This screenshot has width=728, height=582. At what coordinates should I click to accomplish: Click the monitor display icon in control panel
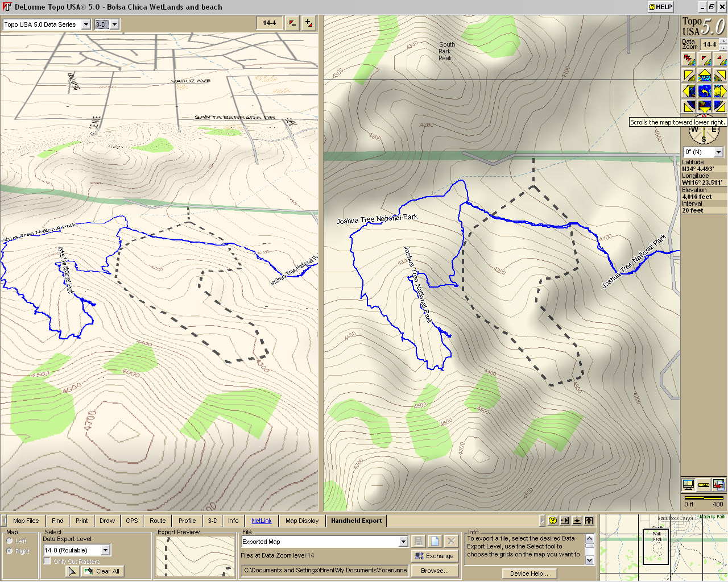[x=688, y=485]
